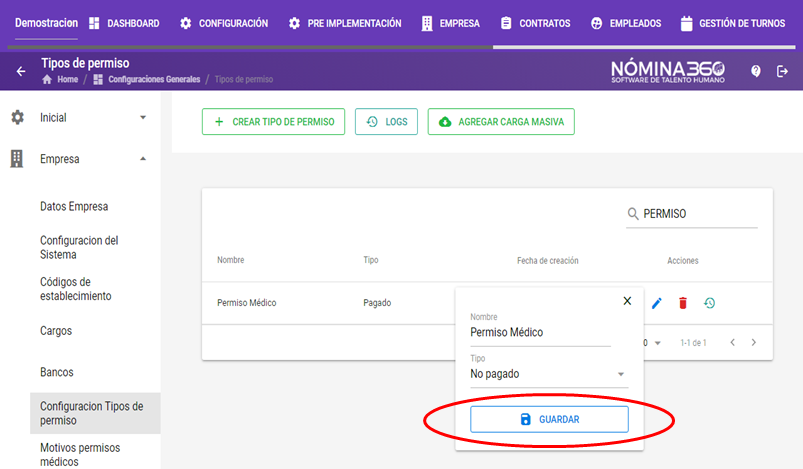
Task: Open Configuracion del Sistema
Action: (79, 248)
